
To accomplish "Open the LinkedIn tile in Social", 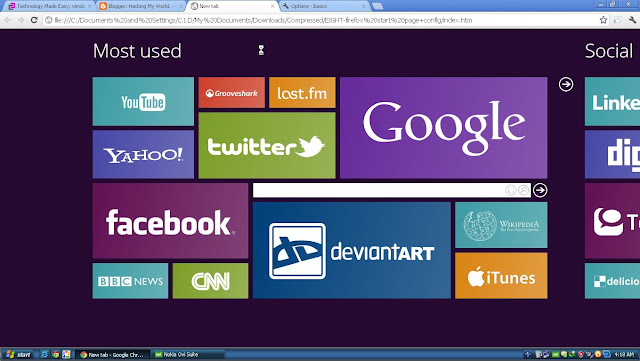I will coord(612,101).
